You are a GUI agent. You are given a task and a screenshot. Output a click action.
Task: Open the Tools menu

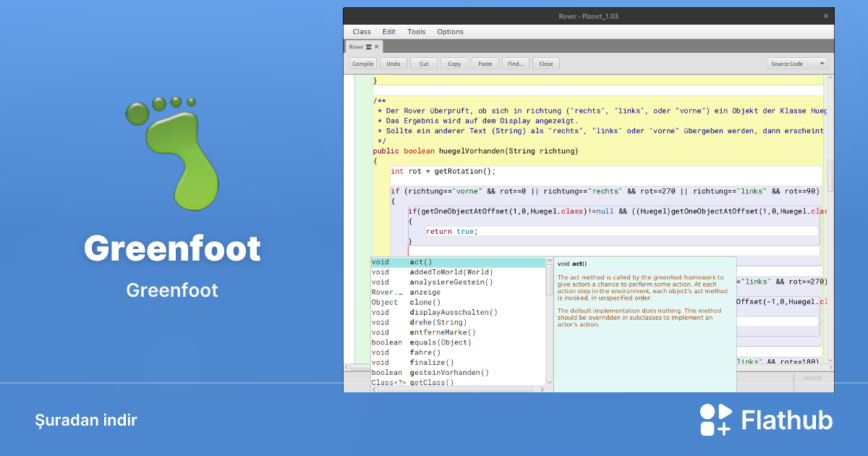click(416, 31)
